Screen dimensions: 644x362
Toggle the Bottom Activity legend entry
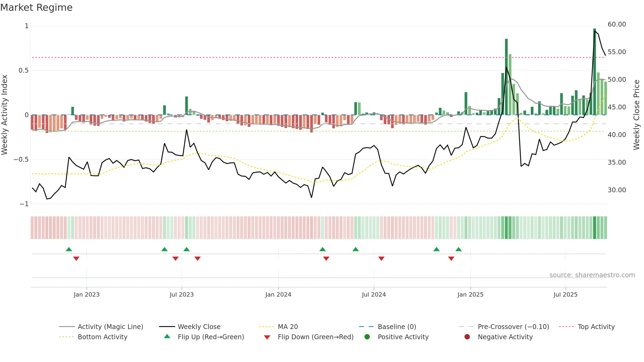click(x=93, y=337)
